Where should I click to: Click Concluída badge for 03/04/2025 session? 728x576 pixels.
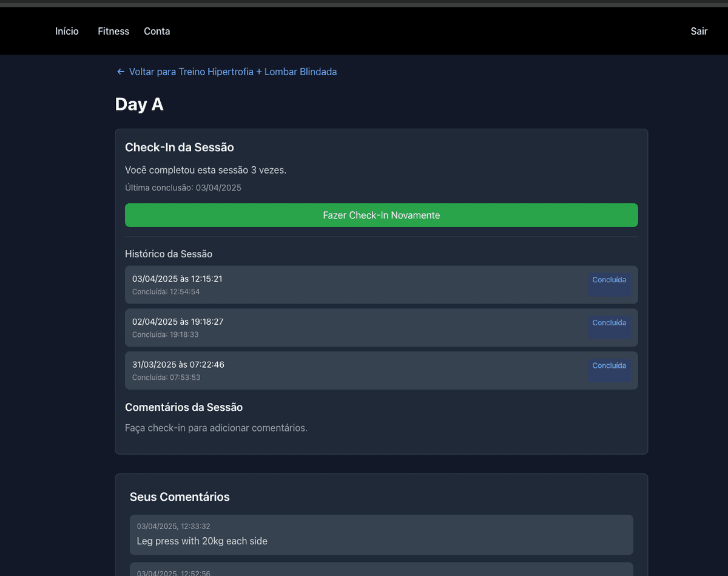click(609, 284)
